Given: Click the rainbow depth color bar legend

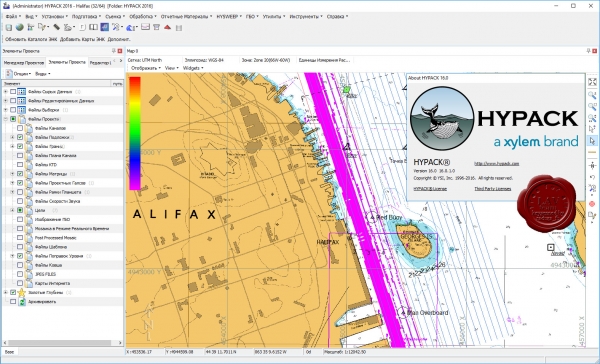Looking at the screenshot, I should 135,133.
